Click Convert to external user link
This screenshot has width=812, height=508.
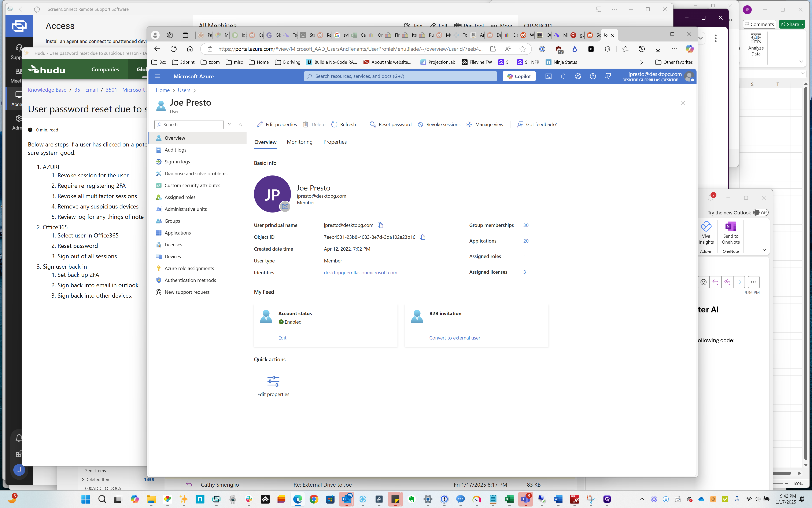[455, 338]
